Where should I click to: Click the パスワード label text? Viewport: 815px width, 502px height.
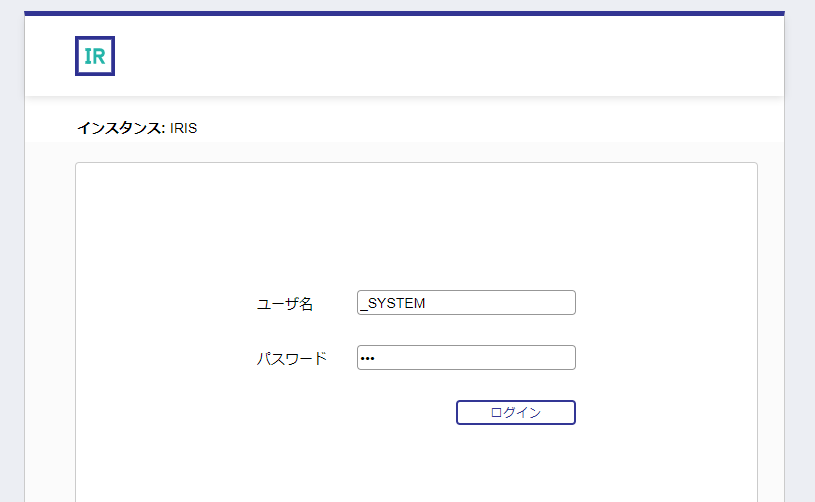point(291,359)
